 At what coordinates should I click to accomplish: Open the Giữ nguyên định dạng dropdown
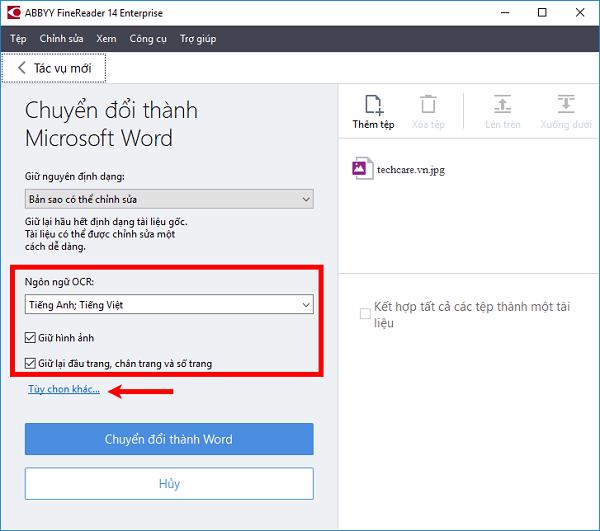tap(169, 199)
